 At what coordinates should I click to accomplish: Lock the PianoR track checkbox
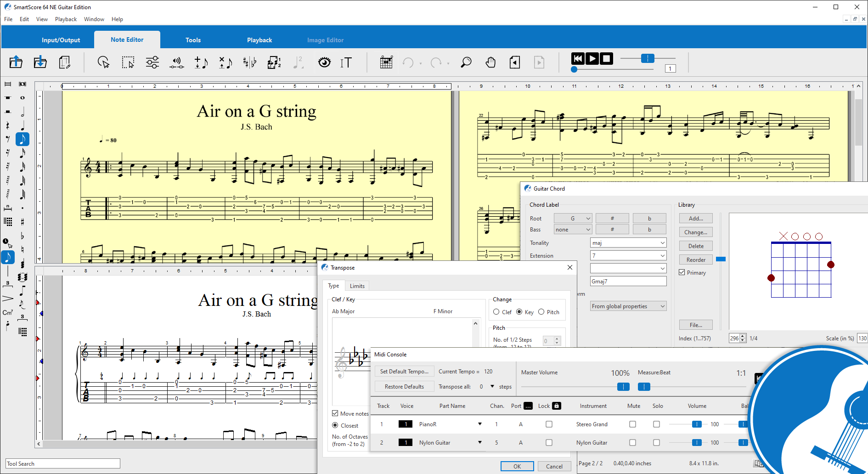[x=549, y=424]
